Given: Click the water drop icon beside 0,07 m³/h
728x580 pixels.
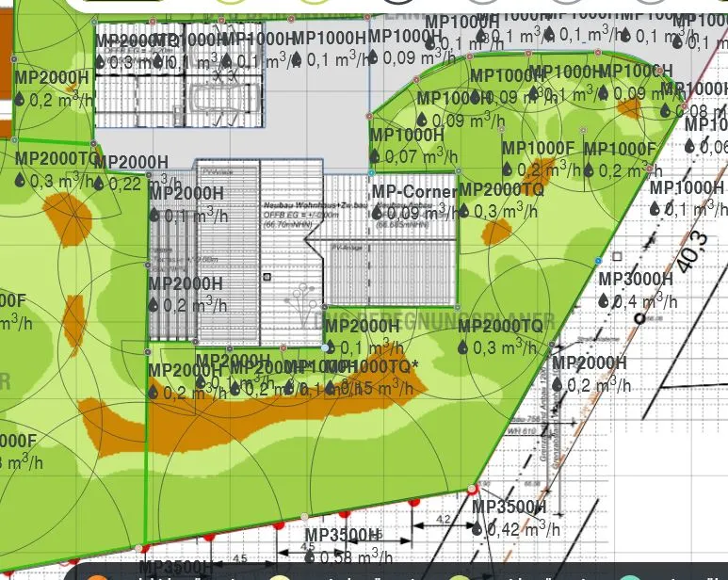Looking at the screenshot, I should tap(375, 156).
